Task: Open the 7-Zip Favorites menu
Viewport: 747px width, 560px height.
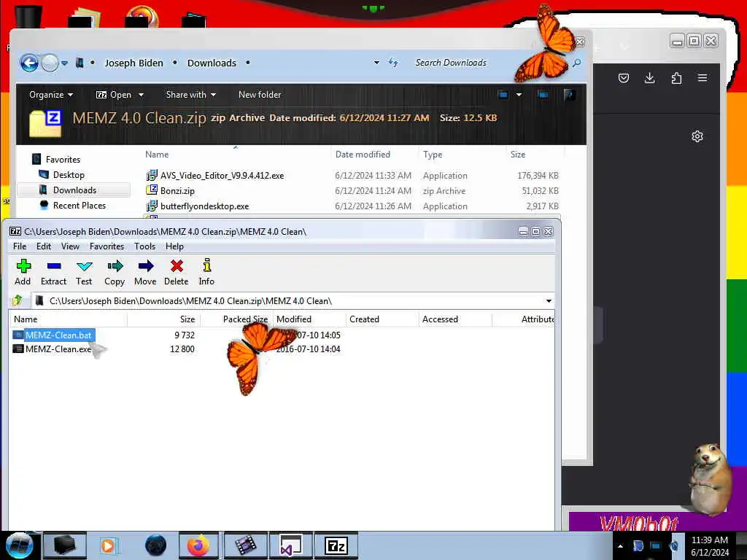Action: [x=107, y=246]
